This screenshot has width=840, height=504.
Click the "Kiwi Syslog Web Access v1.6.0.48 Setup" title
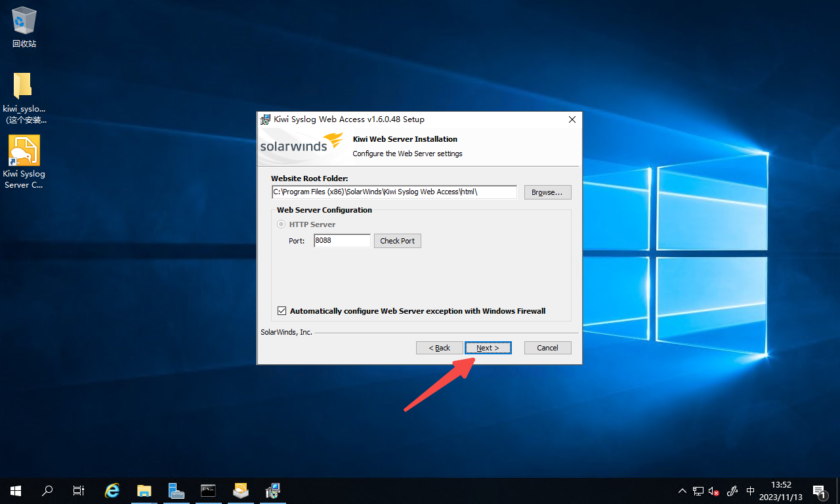point(349,119)
